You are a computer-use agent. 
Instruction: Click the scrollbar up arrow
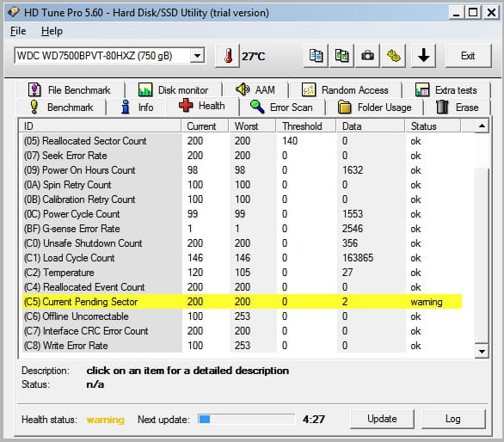click(482, 126)
